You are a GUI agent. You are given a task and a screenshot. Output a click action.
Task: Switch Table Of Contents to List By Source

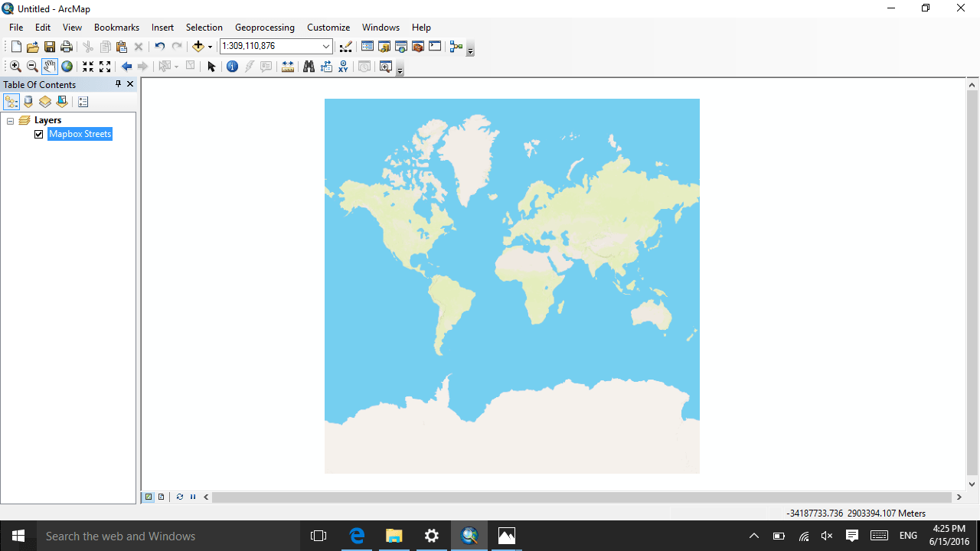pos(28,101)
